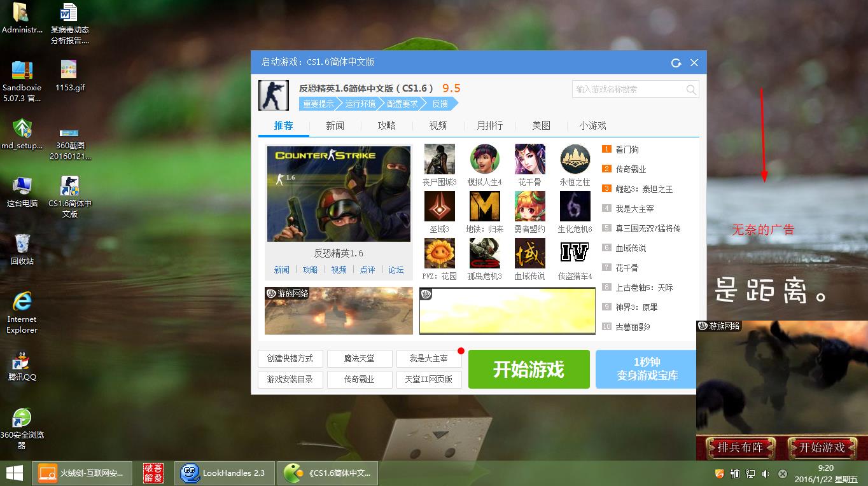This screenshot has height=486, width=868.
Task: Click the 魔法天堂 button
Action: pos(360,358)
